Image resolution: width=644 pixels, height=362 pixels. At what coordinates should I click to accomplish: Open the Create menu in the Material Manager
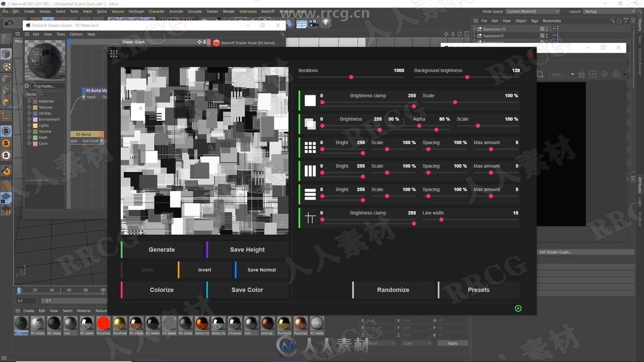(x=29, y=311)
